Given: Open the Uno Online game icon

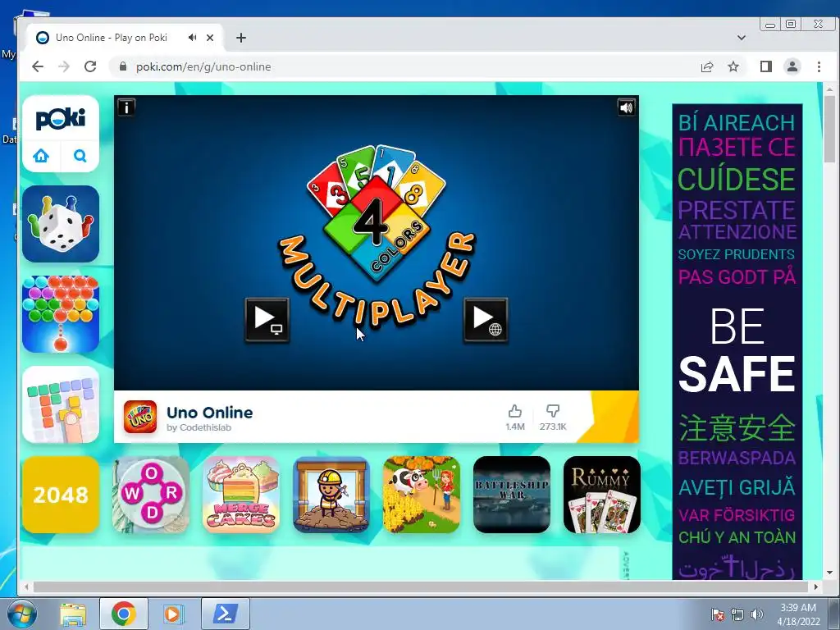Looking at the screenshot, I should point(140,417).
